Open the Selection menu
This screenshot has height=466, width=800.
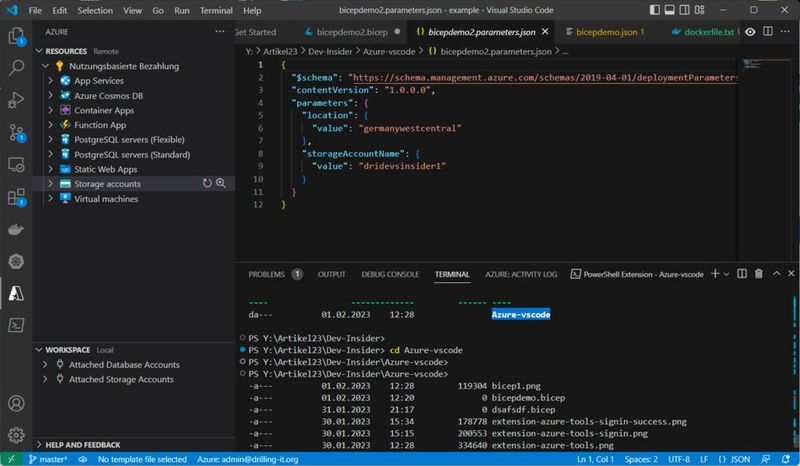tap(95, 10)
